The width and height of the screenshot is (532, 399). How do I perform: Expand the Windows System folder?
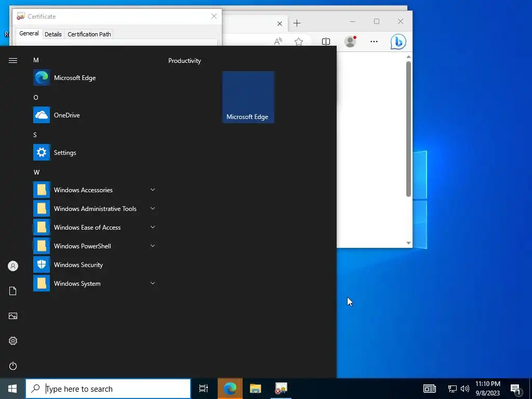(x=95, y=283)
